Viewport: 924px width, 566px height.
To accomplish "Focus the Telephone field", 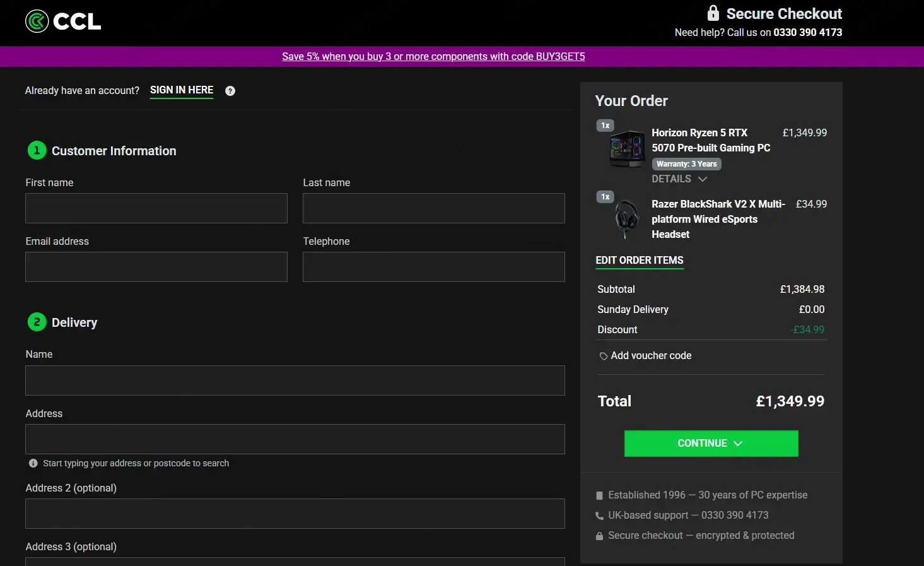I will 434,267.
